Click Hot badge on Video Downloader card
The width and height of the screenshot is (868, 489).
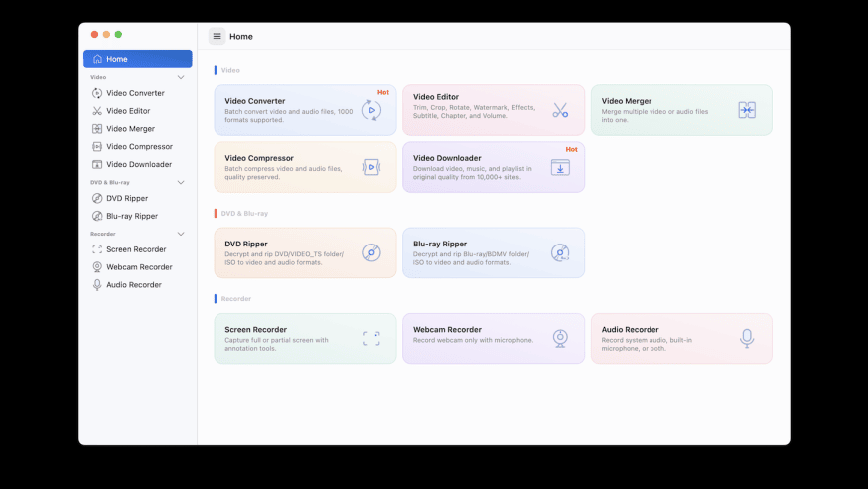pos(572,150)
